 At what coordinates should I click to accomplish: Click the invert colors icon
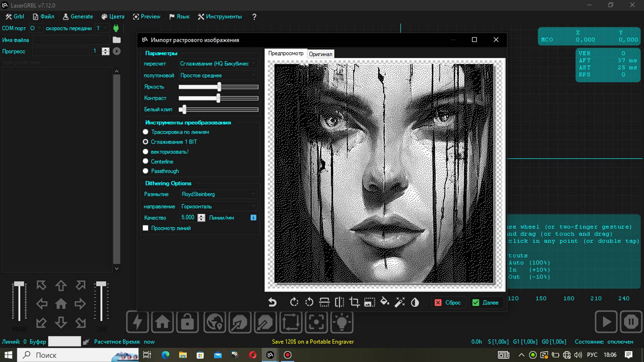pos(415,302)
